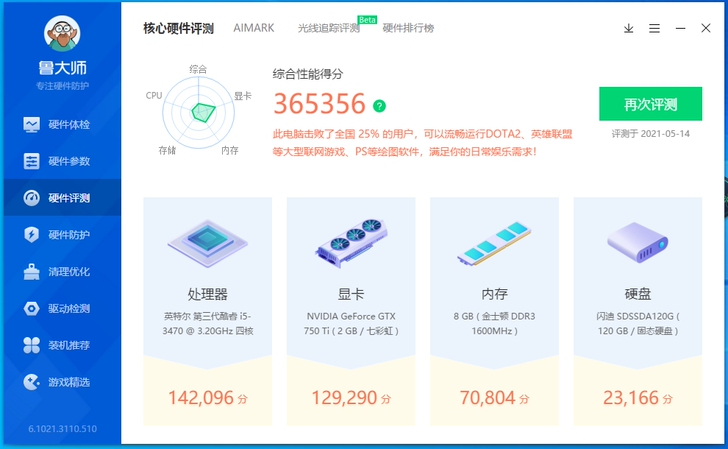Click version number 6.1021.3110.510
This screenshot has width=728, height=449.
63,429
